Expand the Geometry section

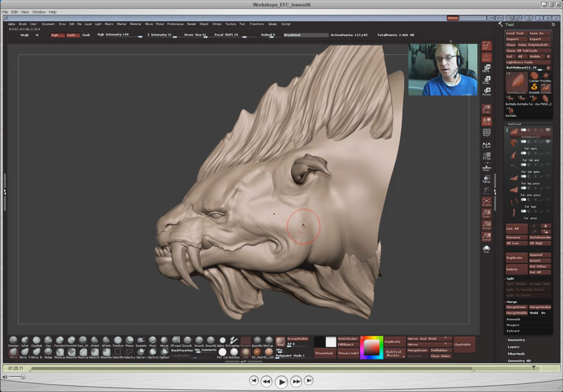point(516,340)
